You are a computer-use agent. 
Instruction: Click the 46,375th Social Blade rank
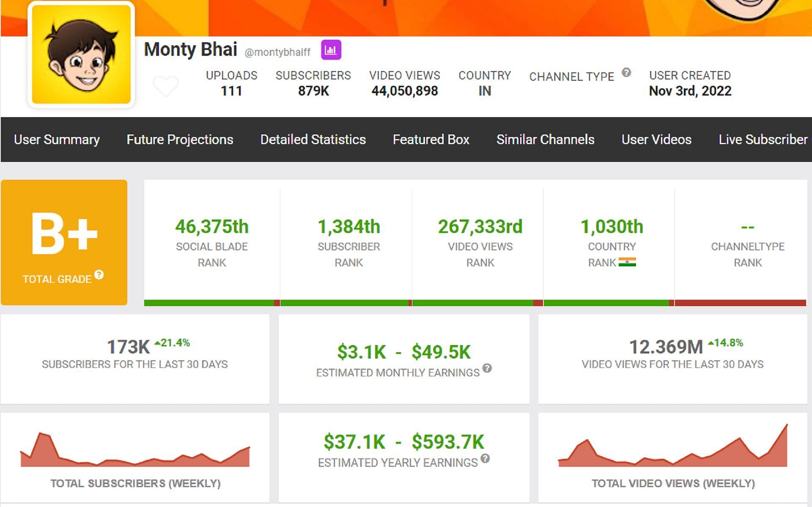click(x=212, y=227)
